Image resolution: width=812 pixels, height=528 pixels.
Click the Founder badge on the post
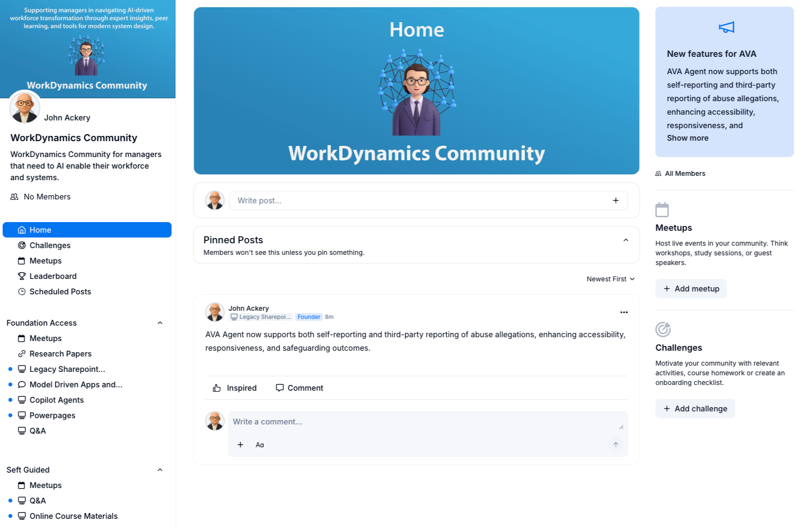pyautogui.click(x=309, y=317)
